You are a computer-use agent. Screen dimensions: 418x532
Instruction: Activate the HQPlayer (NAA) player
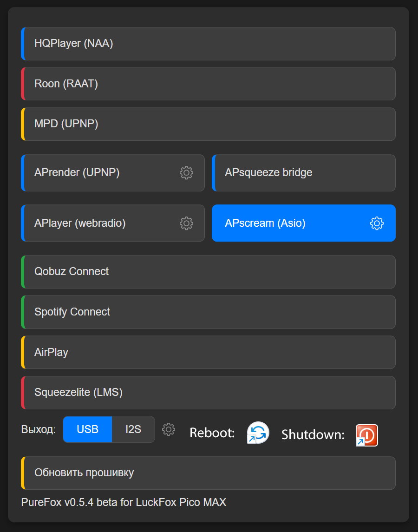coord(208,44)
